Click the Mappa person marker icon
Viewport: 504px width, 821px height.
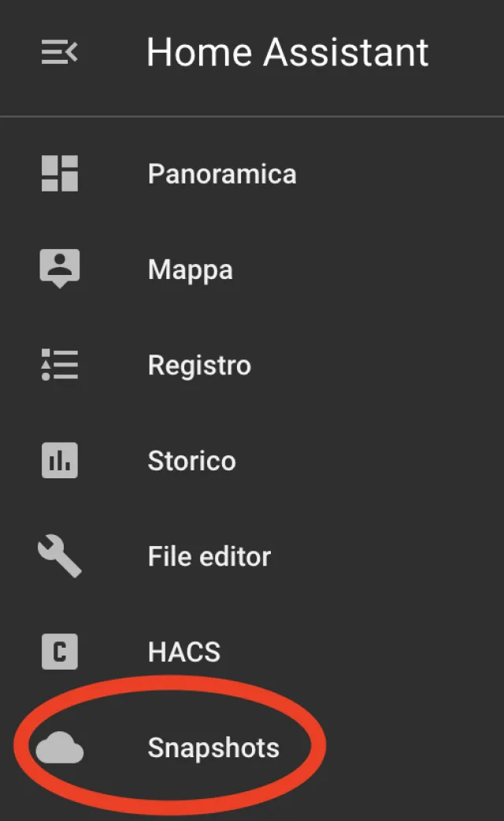pyautogui.click(x=60, y=269)
